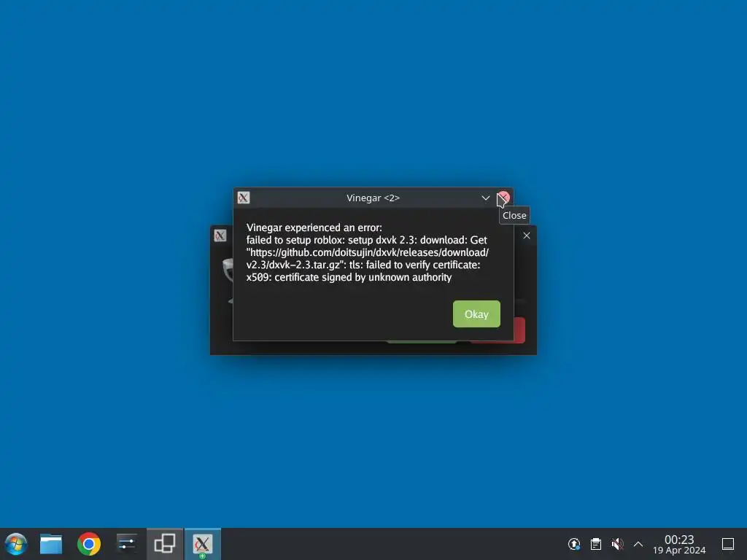Dismiss the error with the Okay button
This screenshot has width=747, height=560.
click(x=476, y=314)
